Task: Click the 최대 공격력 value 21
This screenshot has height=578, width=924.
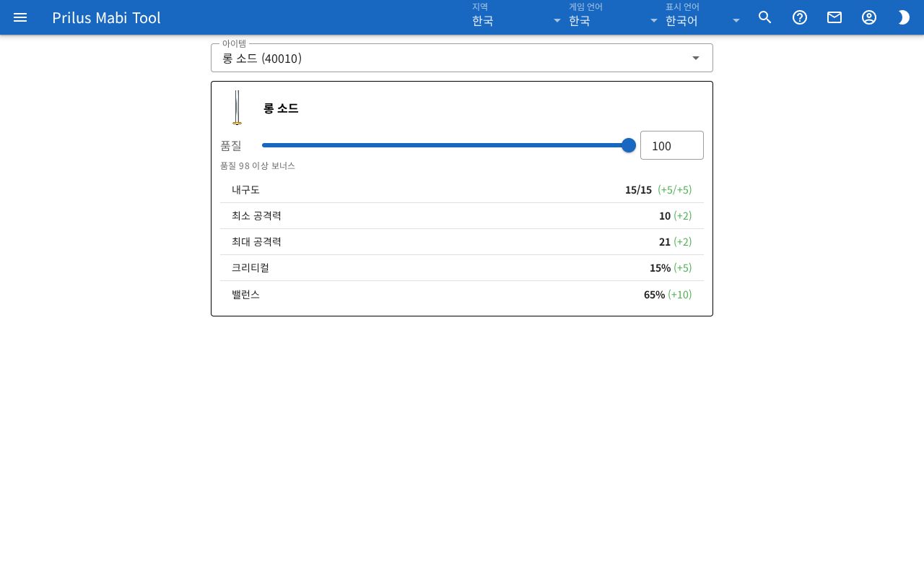Action: tap(665, 241)
